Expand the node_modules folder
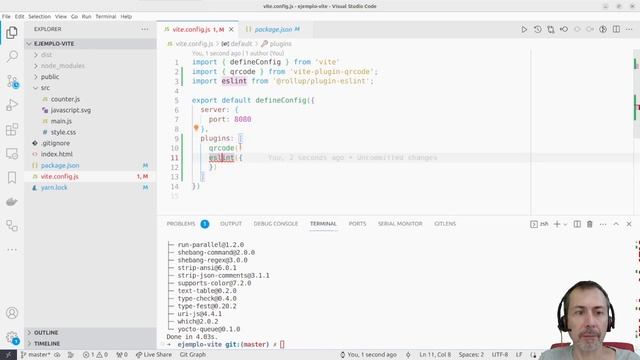 coord(90,66)
